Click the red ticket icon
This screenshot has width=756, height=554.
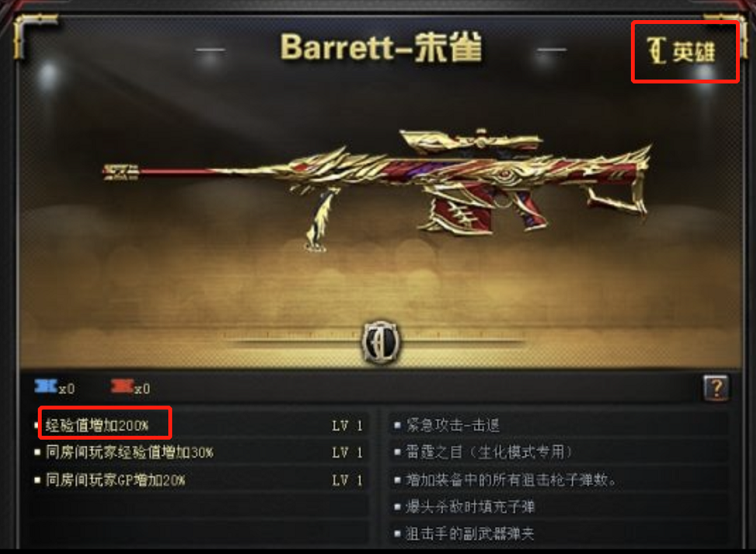(122, 386)
